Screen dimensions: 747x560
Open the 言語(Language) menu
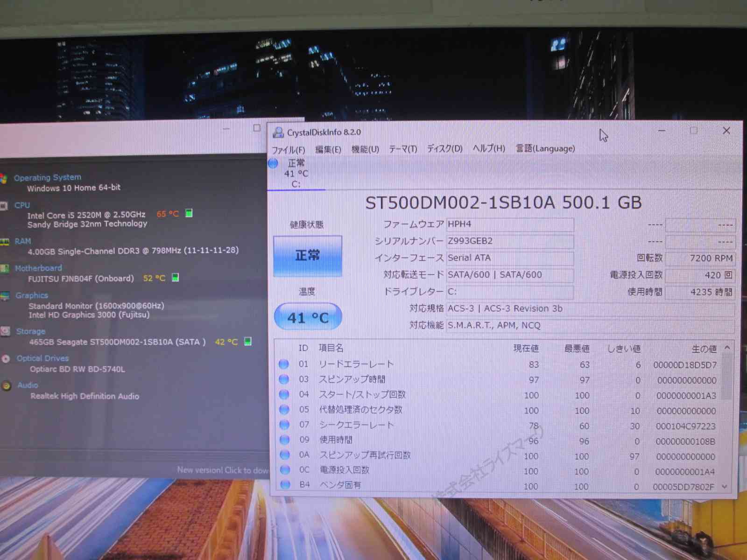[x=545, y=148]
